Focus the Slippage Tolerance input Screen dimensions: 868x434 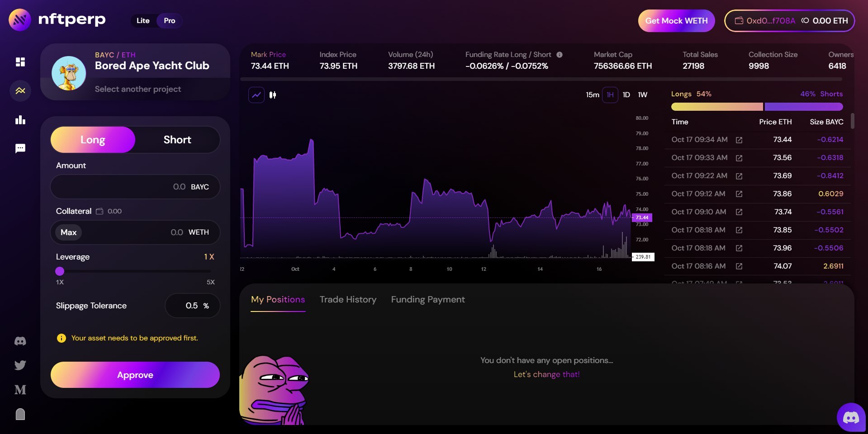(x=193, y=306)
